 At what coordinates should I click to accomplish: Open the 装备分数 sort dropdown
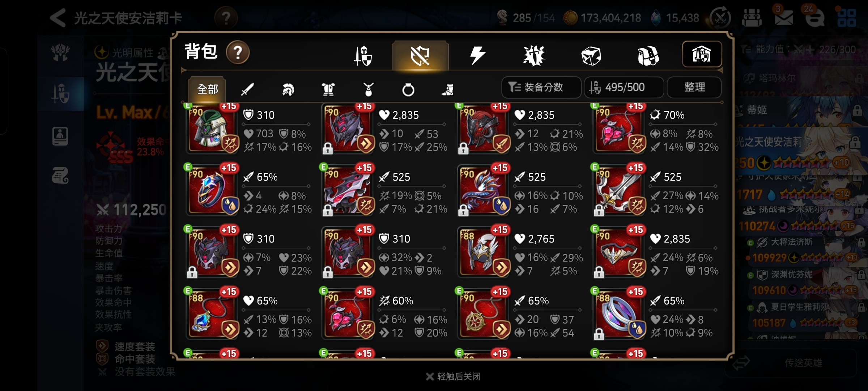point(541,87)
